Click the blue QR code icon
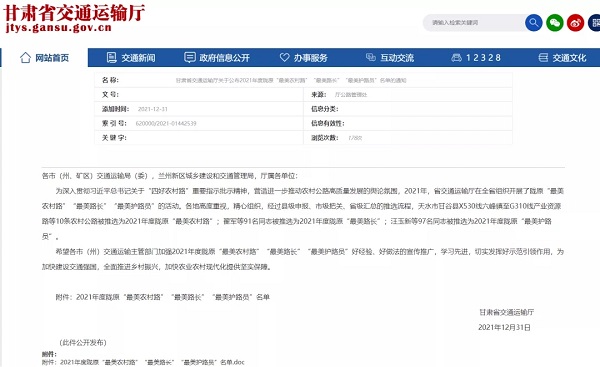Image resolution: width=600 pixels, height=367 pixels. pos(595,23)
